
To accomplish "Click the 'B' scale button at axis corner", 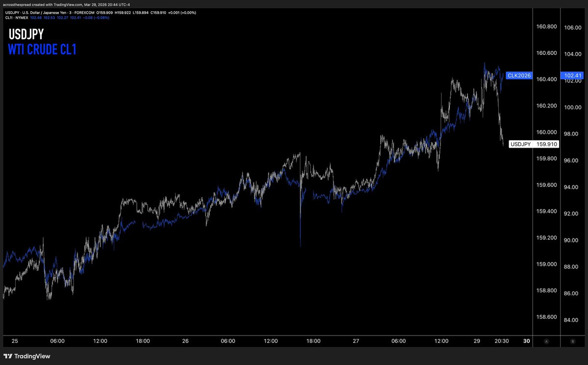I will click(x=572, y=340).
